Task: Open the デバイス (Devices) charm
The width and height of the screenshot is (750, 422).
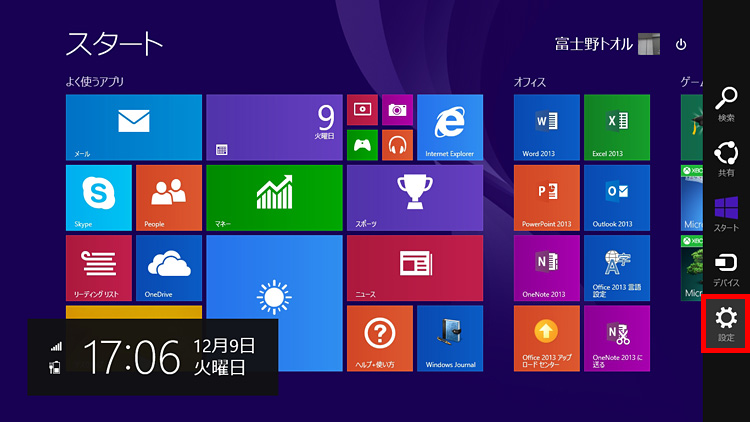Action: click(x=726, y=269)
